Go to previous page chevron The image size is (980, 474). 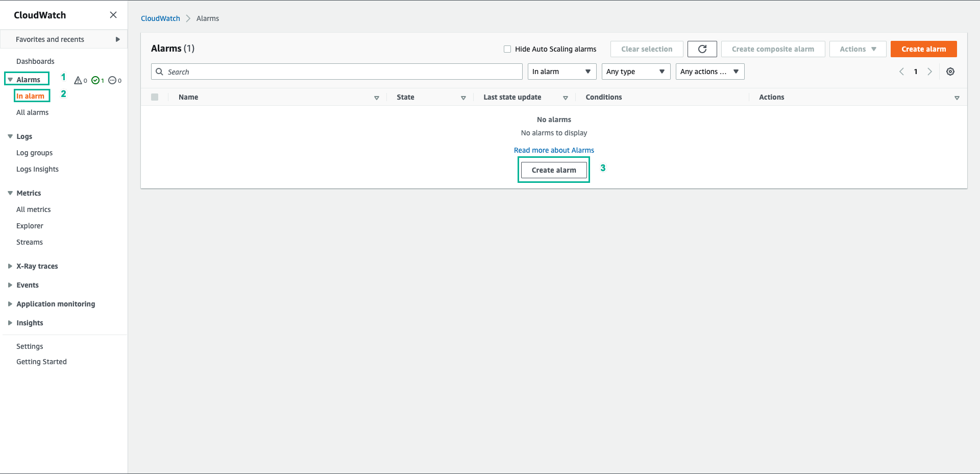click(901, 72)
